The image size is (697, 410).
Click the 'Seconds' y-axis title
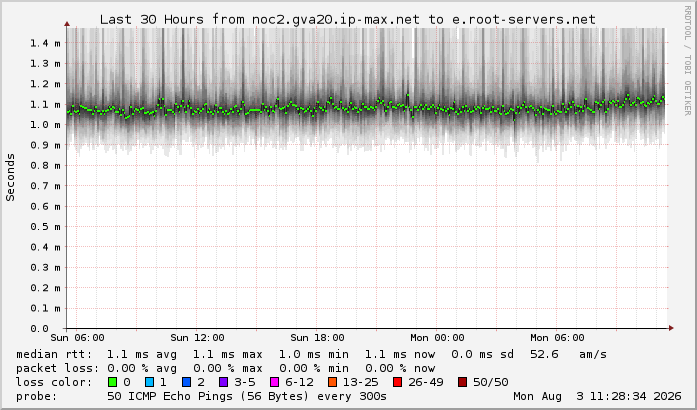pos(10,177)
